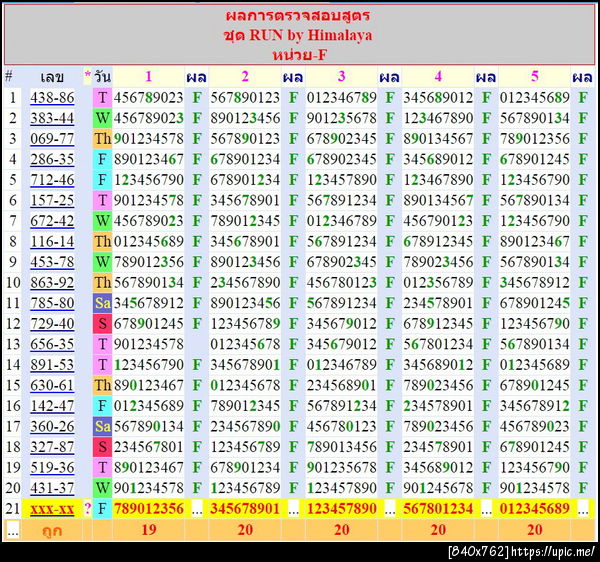The image size is (600, 562).
Task: Click the magenta question mark in row 21
Action: coord(88,509)
